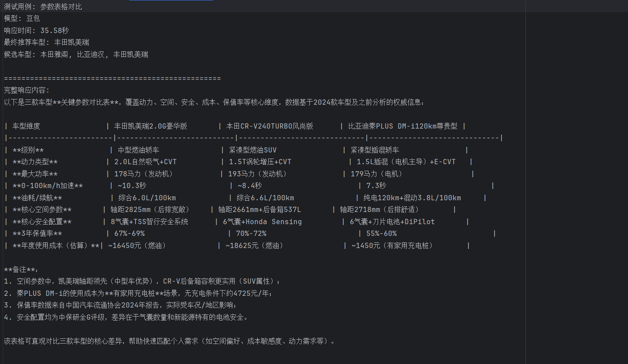Image resolution: width=628 pixels, height=364 pixels.
Task: Click the '~1450元（有家用充电桩）' cost cell
Action: pyautogui.click(x=392, y=245)
